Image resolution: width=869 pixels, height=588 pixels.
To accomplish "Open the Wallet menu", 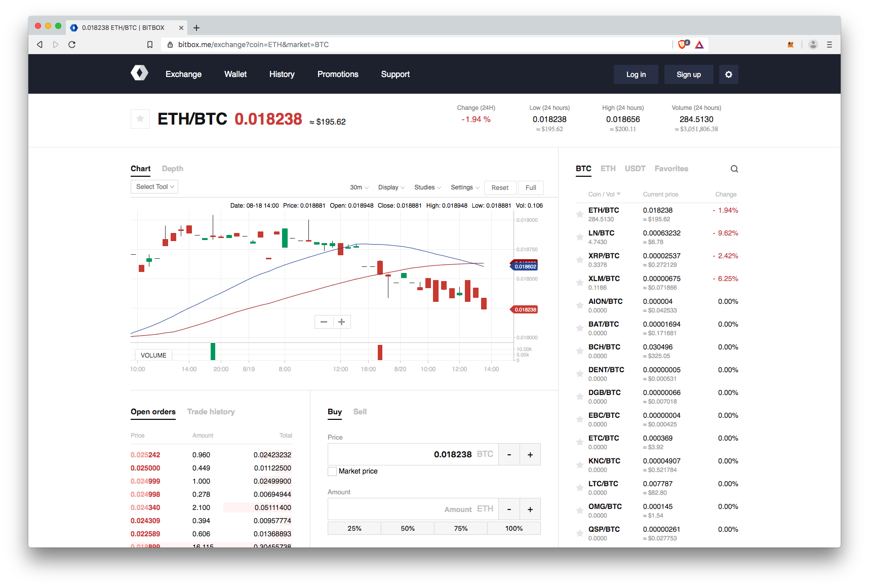I will point(235,74).
